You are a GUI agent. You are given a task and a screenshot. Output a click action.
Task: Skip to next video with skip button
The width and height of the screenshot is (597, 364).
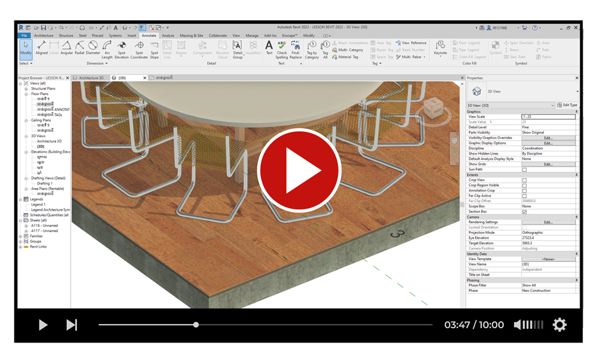pyautogui.click(x=72, y=325)
